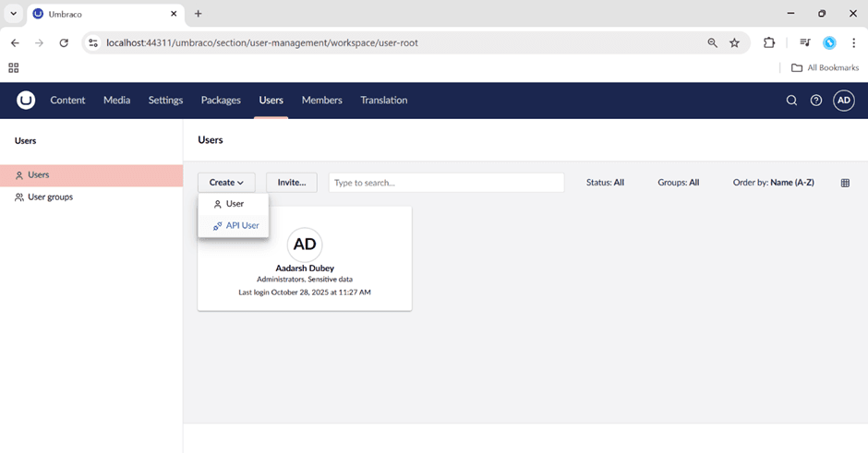The width and height of the screenshot is (868, 453).
Task: Open the help question mark icon
Action: click(816, 101)
